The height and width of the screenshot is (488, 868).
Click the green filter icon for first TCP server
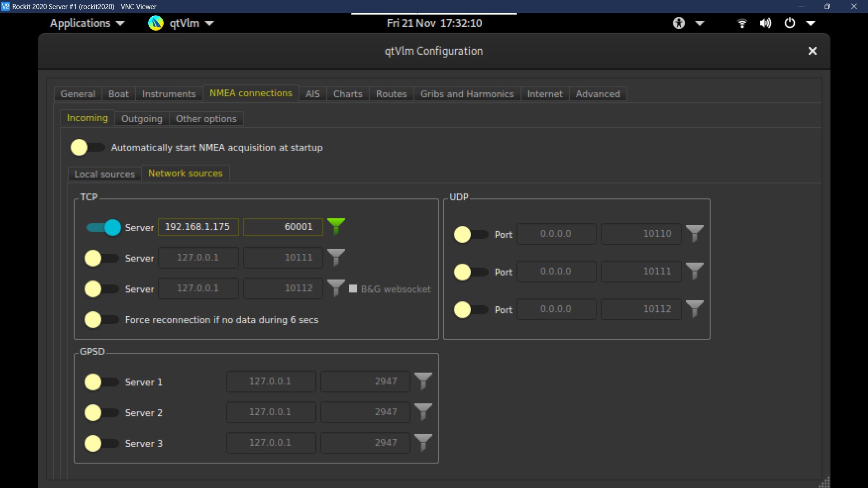pos(336,226)
